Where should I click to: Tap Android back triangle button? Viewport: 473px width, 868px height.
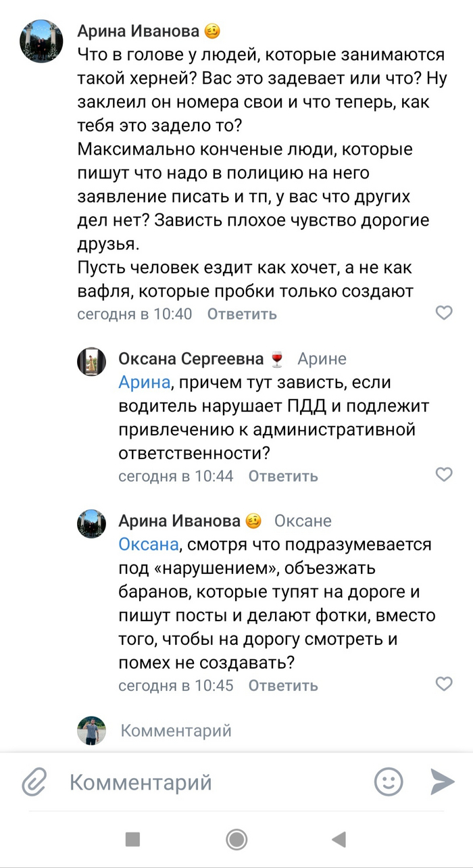pos(339,840)
